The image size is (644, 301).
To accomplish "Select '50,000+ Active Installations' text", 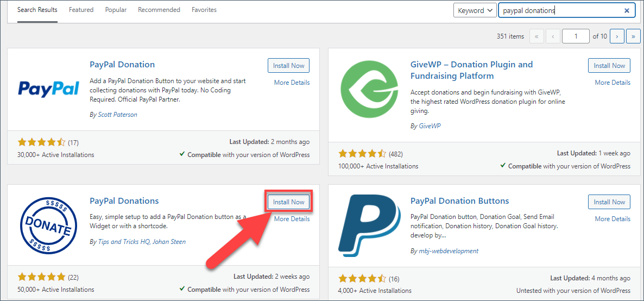I will pyautogui.click(x=56, y=290).
